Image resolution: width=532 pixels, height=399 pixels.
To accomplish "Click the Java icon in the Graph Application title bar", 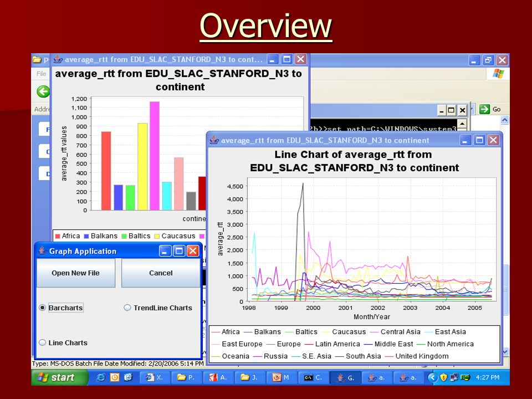I will click(42, 251).
